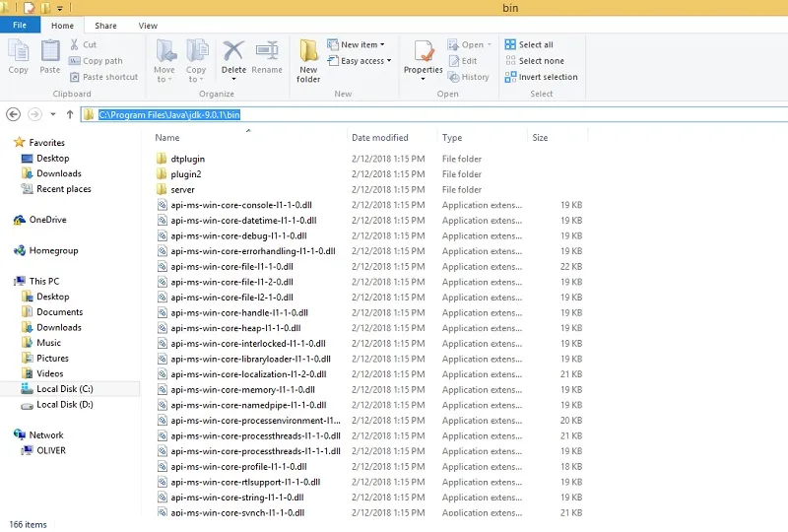The width and height of the screenshot is (788, 532).
Task: Expand the Open button dropdown arrow
Action: point(489,44)
